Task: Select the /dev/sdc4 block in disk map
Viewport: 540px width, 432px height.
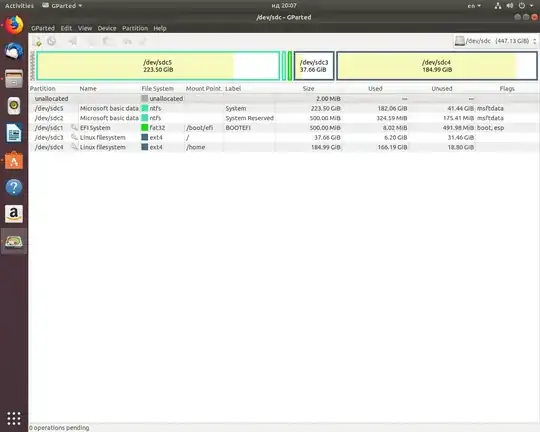Action: pyautogui.click(x=437, y=66)
